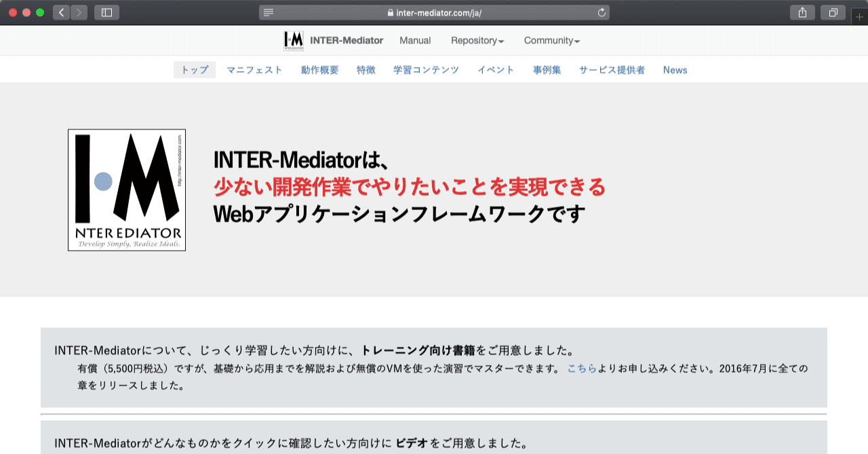Follow the こちら link to apply
The height and width of the screenshot is (454, 868).
582,369
